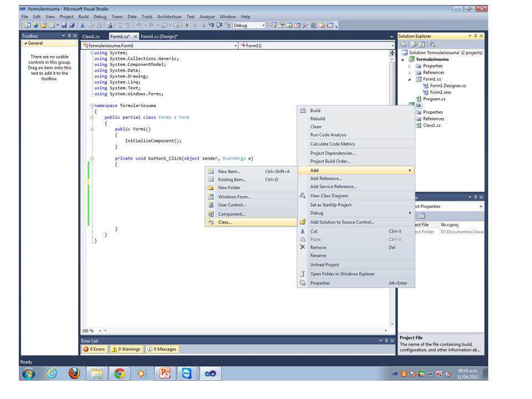
Task: Open the 100 % zoom dropdown
Action: 100,331
